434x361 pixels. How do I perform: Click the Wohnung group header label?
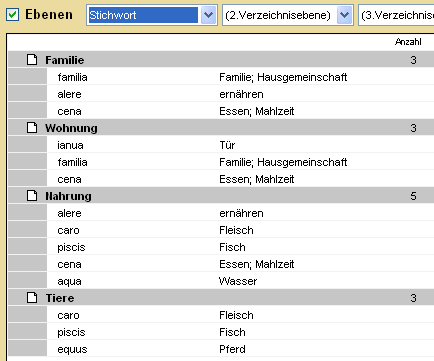point(71,128)
